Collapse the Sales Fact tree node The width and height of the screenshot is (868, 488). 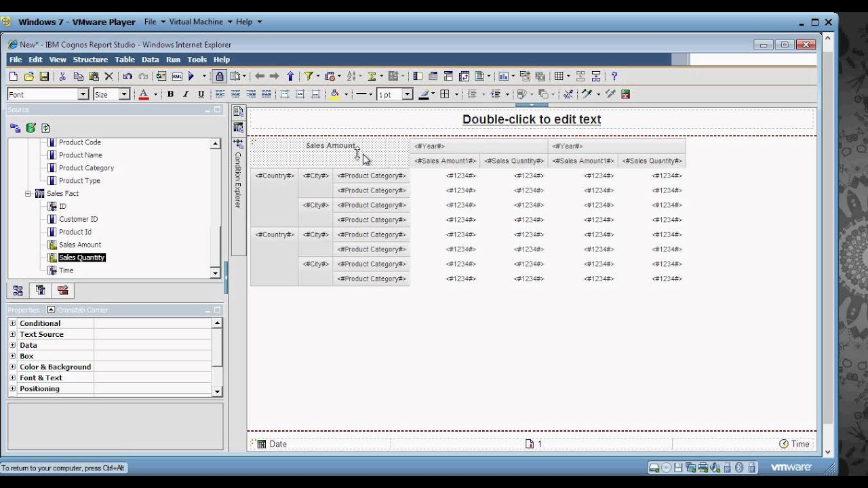(28, 193)
